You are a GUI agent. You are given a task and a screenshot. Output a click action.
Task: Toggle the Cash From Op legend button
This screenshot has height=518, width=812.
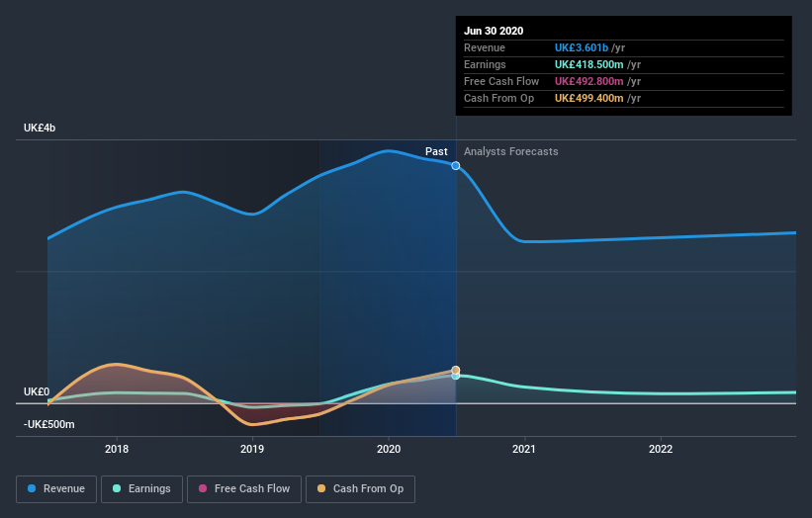pyautogui.click(x=360, y=489)
